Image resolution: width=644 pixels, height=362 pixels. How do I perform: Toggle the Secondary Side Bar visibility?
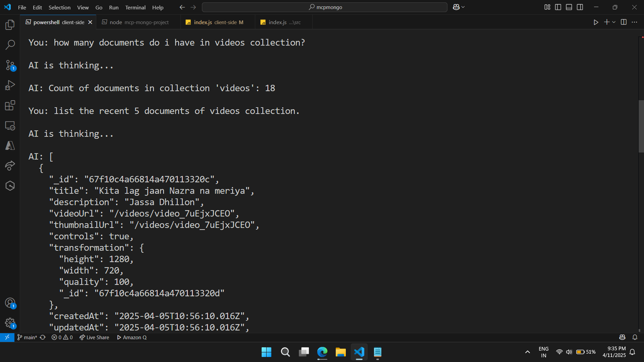tap(580, 7)
